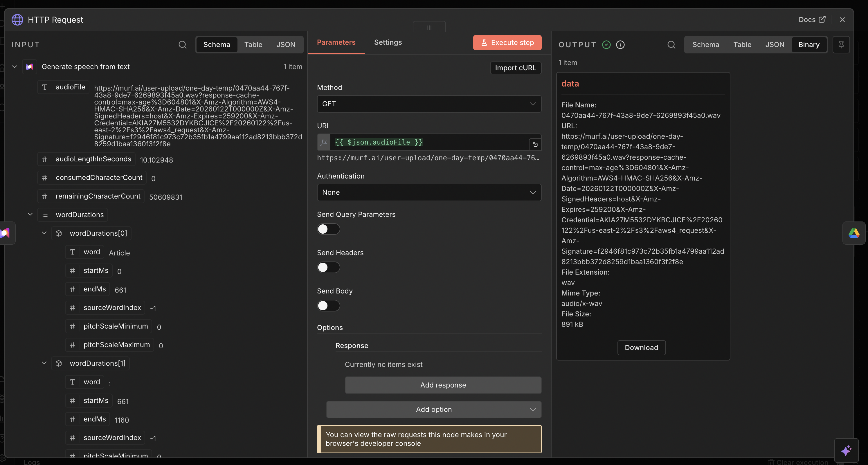Enable Send Body
The height and width of the screenshot is (465, 868).
pyautogui.click(x=328, y=306)
